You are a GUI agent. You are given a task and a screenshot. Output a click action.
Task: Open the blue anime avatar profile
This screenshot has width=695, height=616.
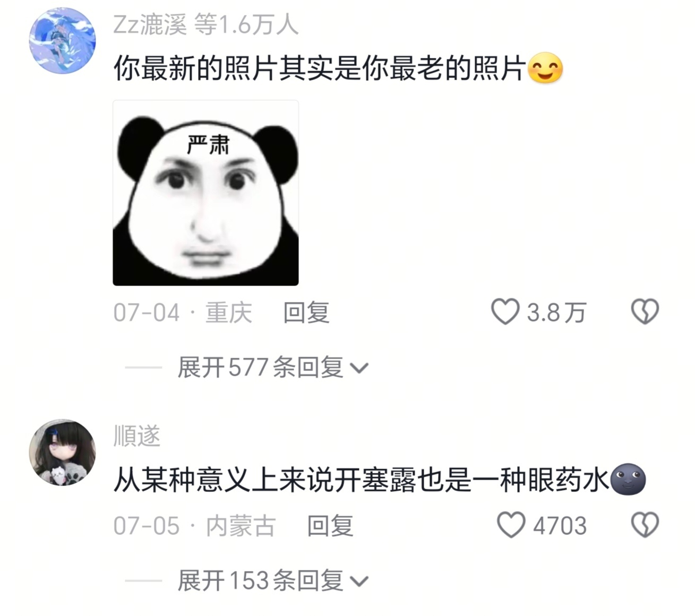(62, 40)
